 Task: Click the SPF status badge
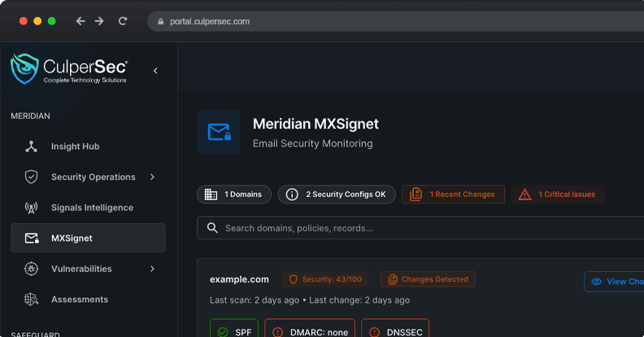click(x=234, y=328)
